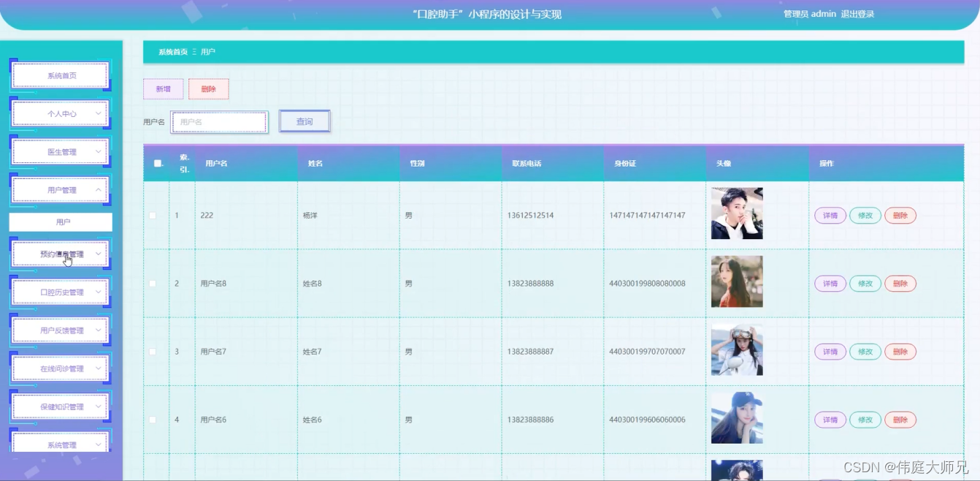The height and width of the screenshot is (481, 980).
Task: Check the row checkbox for 用户名7
Action: click(153, 352)
